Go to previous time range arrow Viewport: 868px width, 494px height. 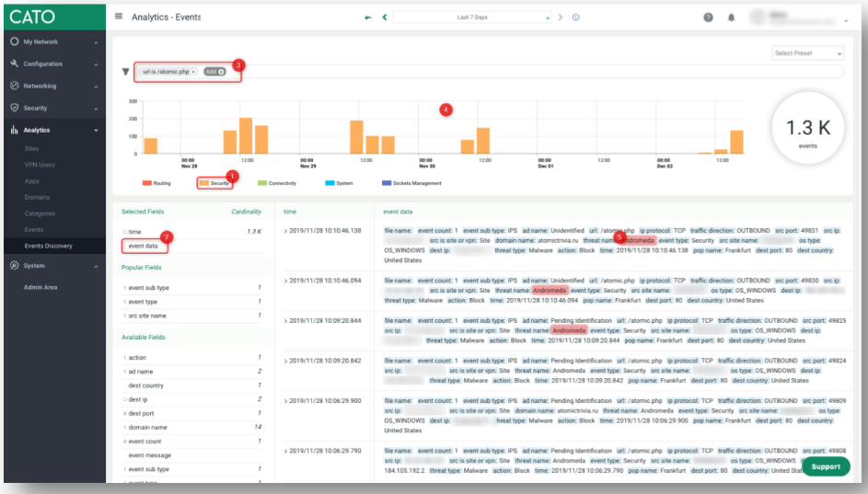pyautogui.click(x=385, y=17)
